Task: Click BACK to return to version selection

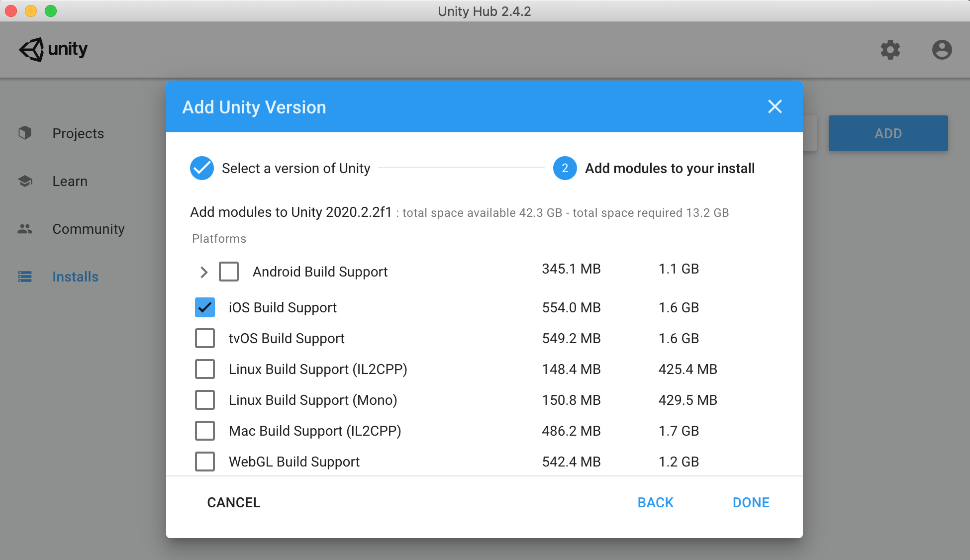Action: pyautogui.click(x=655, y=502)
